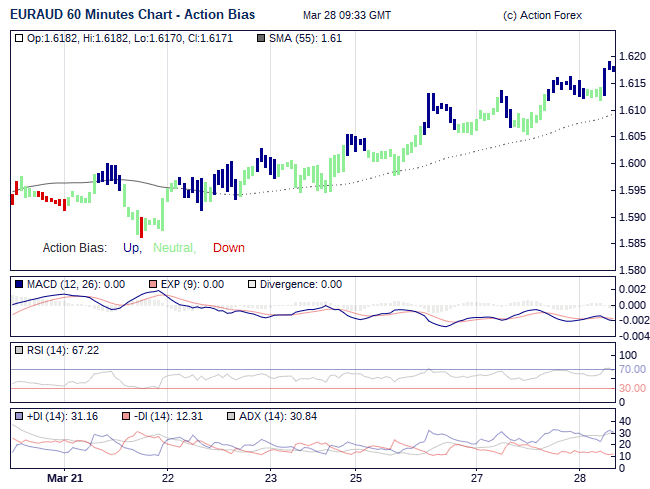Click the ADX (14) legend swatch
Image resolution: width=650 pixels, height=489 pixels.
click(x=231, y=416)
